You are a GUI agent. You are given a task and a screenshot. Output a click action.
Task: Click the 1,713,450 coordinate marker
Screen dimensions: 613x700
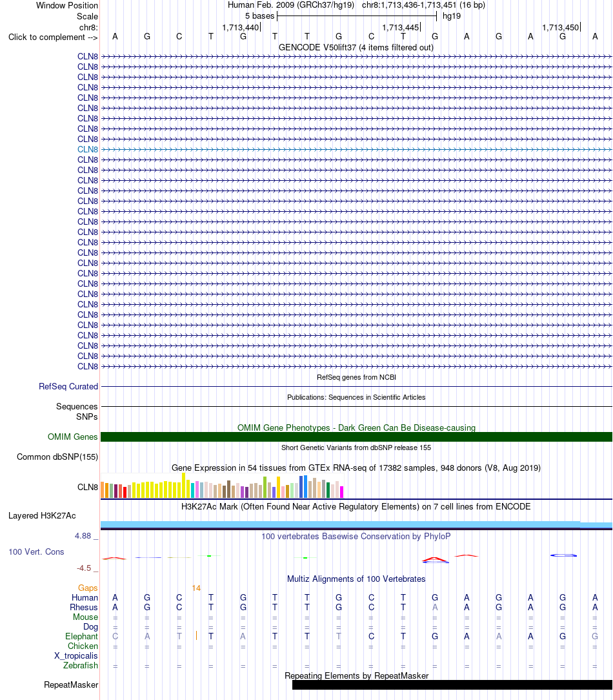(561, 27)
